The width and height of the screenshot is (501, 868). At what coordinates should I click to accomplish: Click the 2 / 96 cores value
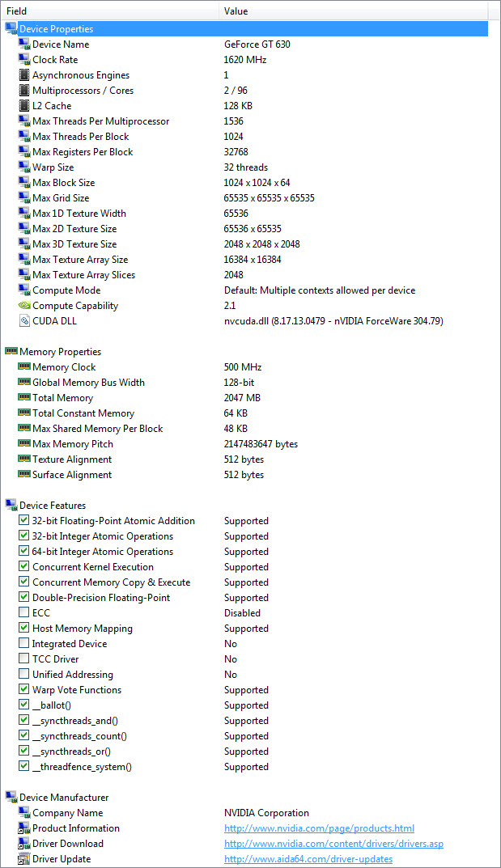[x=236, y=91]
